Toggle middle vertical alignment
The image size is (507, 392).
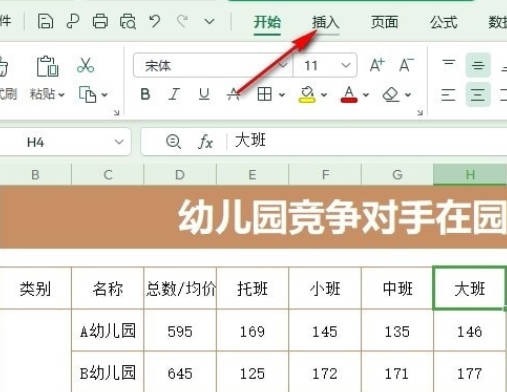click(x=478, y=65)
